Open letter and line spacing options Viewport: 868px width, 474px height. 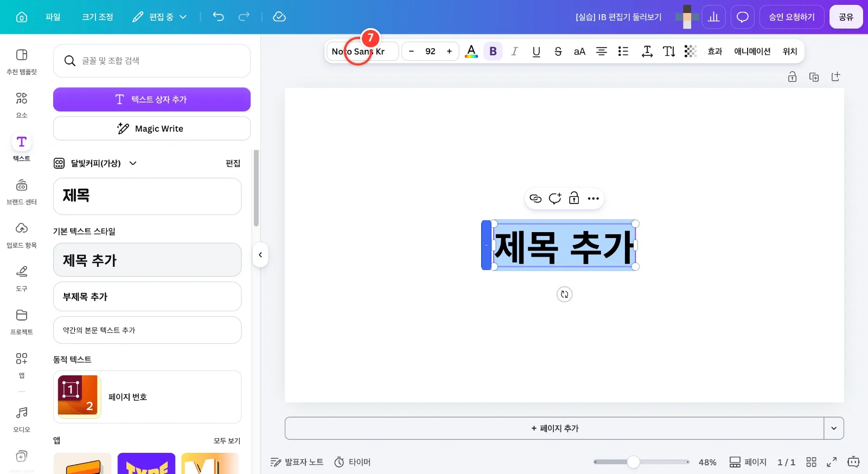647,52
